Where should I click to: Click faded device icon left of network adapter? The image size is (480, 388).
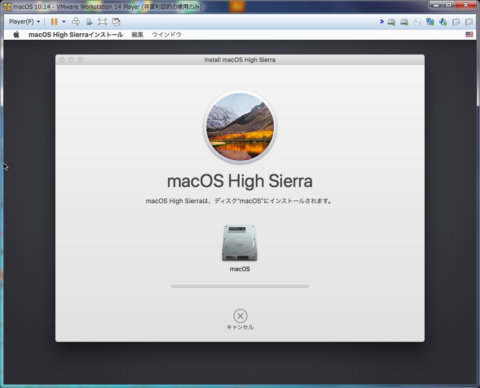click(417, 22)
